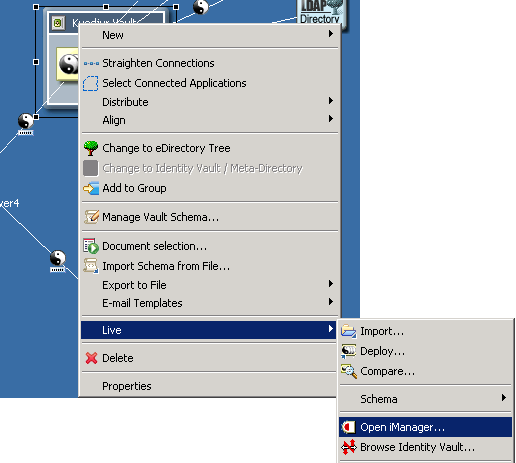Open the Schema submenu entry

(425, 399)
